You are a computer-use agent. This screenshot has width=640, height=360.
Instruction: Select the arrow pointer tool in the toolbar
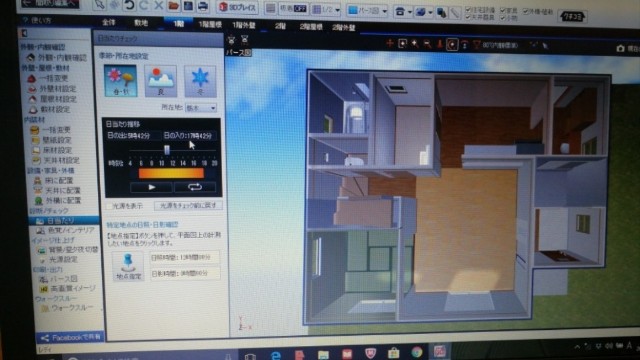click(99, 4)
